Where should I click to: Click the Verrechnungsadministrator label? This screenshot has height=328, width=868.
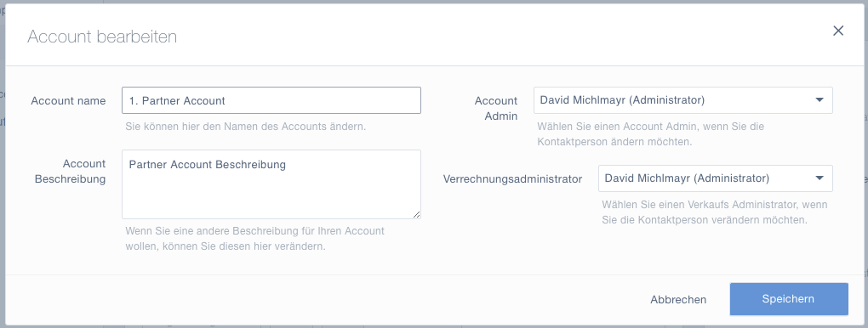pos(512,179)
